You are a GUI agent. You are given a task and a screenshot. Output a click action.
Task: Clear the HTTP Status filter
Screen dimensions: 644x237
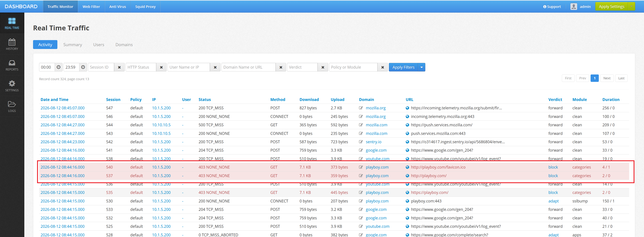pos(161,67)
